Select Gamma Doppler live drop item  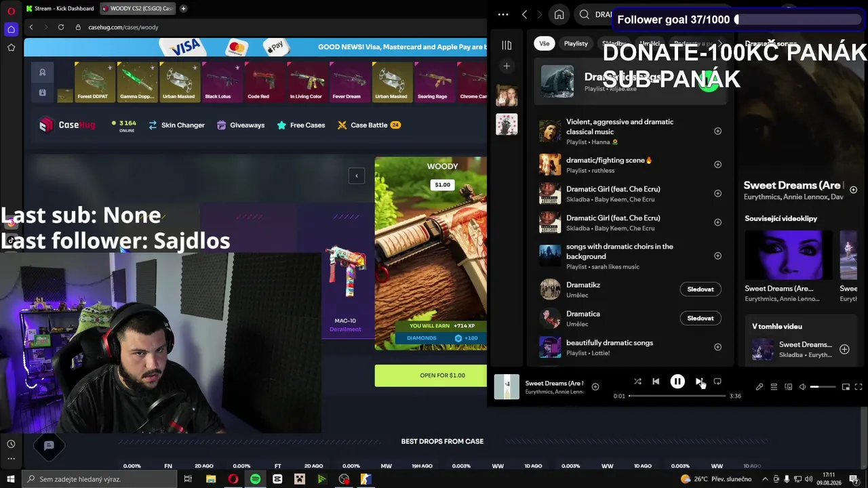pyautogui.click(x=138, y=81)
